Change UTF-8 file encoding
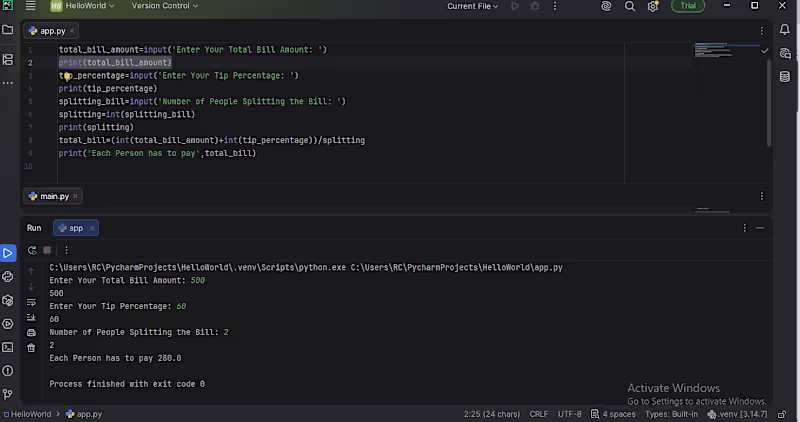Screen dimensions: 800x422 [569, 414]
